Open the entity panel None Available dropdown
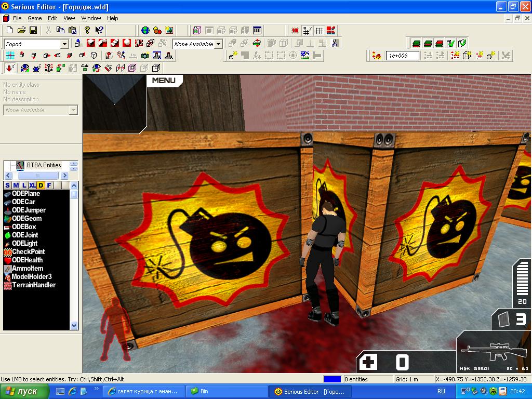The image size is (532, 399). (x=73, y=110)
